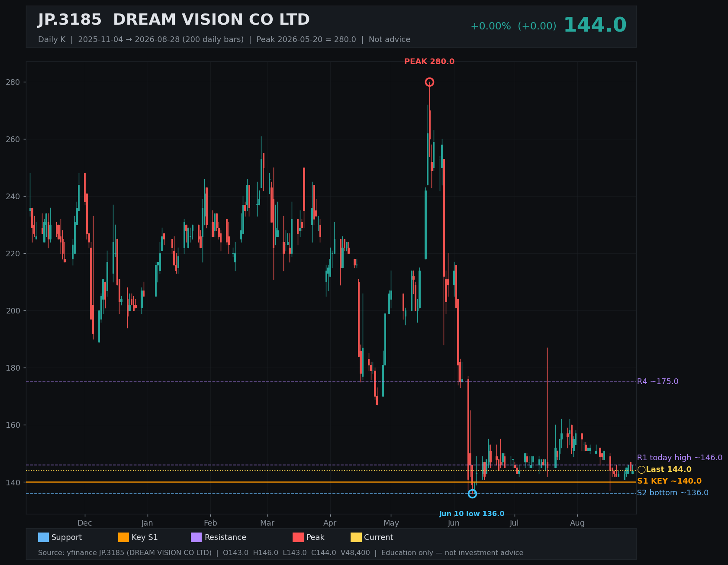Click the 'Aug' x-axis month label

pos(577,523)
